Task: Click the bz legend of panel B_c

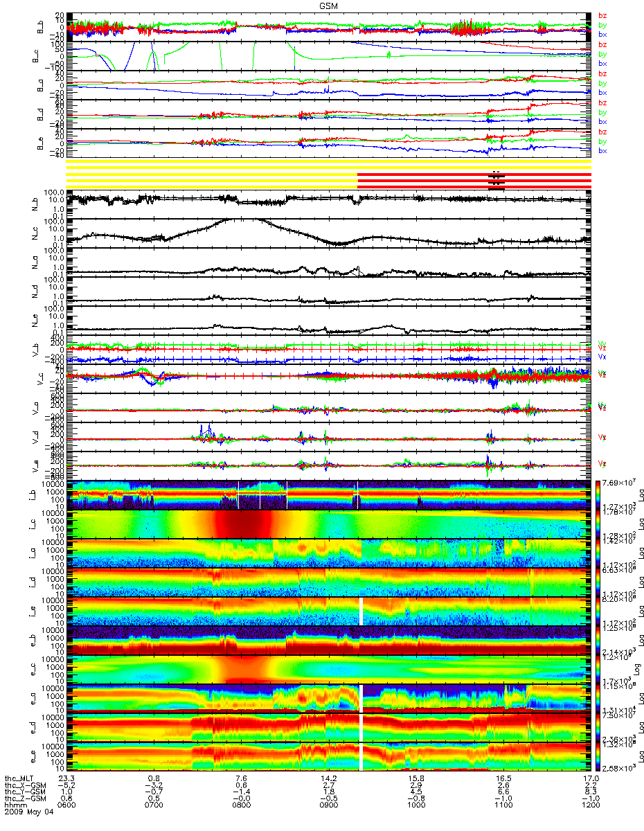Action: pyautogui.click(x=602, y=44)
